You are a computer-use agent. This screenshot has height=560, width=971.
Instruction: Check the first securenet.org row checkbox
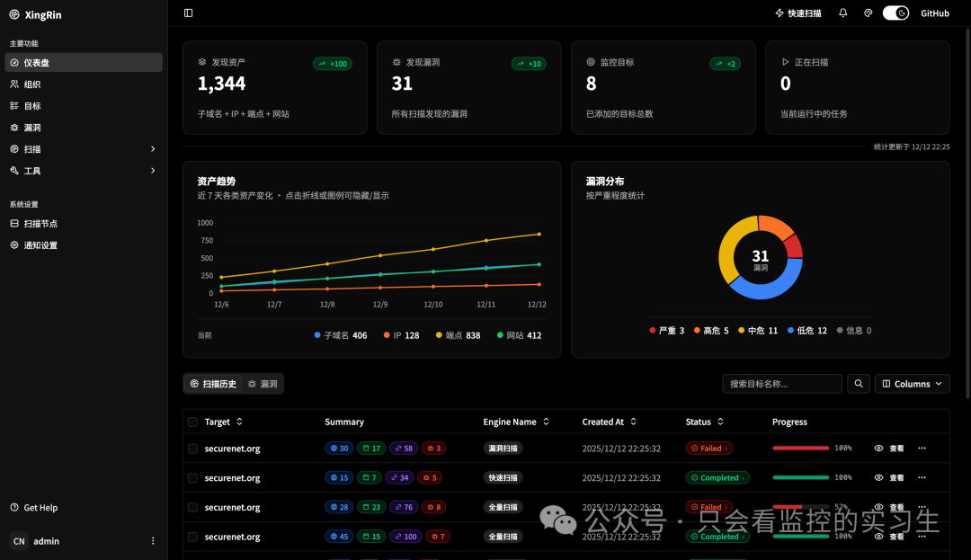click(x=192, y=449)
